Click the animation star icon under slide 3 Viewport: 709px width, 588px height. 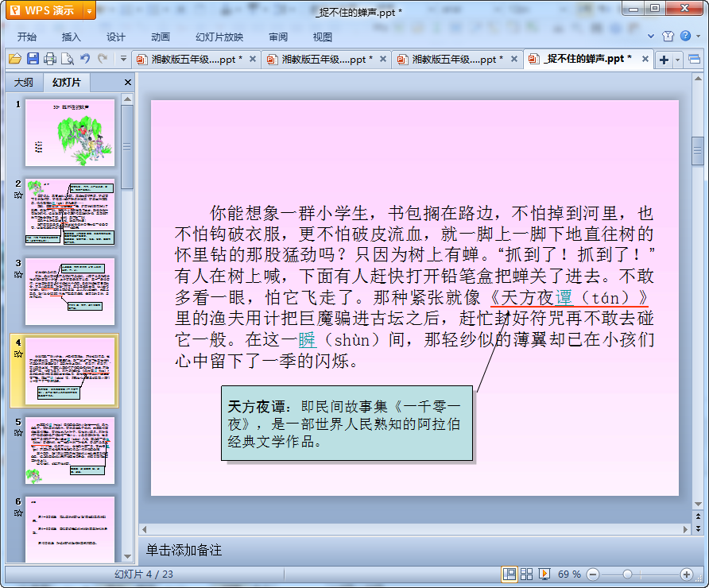[18, 275]
